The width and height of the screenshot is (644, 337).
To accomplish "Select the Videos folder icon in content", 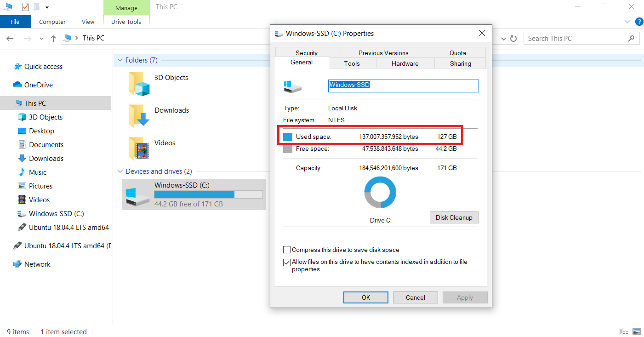I will tap(139, 149).
